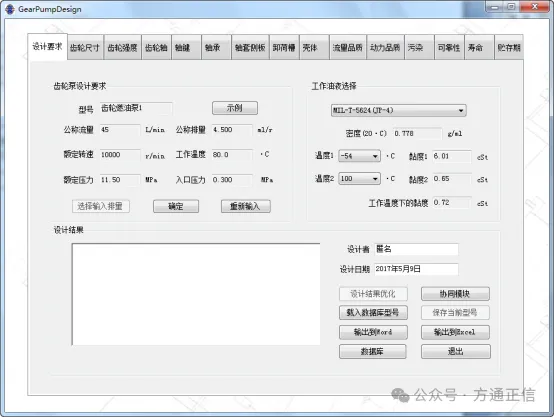Switch to the 齿轮强度 tab
Screen dimensions: 554x417
[122, 48]
